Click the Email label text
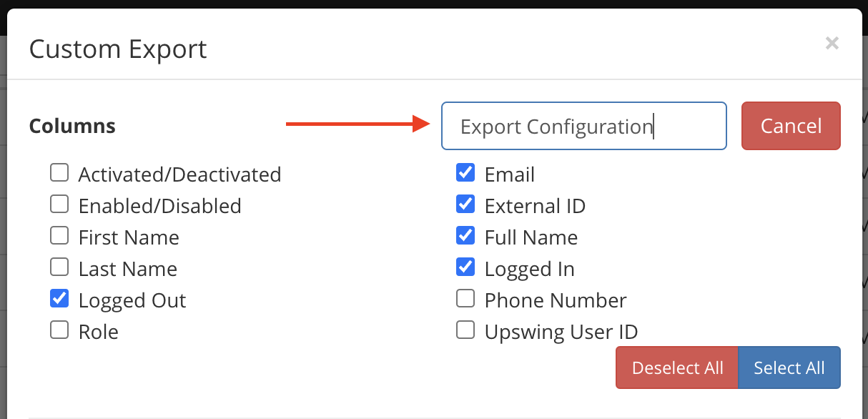The width and height of the screenshot is (868, 419). pyautogui.click(x=510, y=174)
